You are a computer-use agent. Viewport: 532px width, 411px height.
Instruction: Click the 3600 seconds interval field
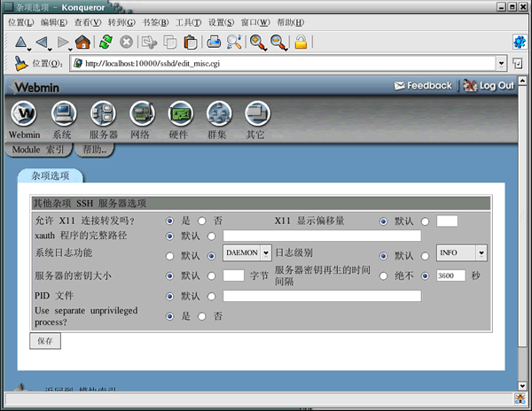451,275
